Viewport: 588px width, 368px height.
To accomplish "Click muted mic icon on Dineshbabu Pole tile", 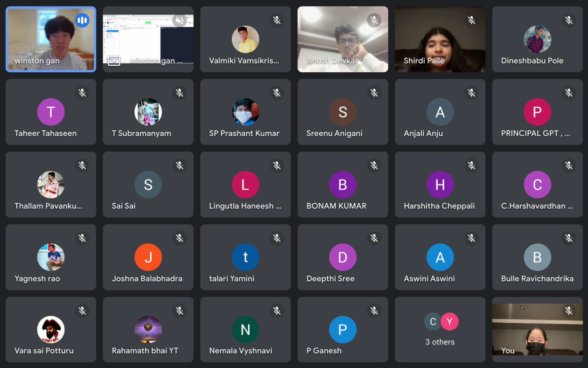I will pyautogui.click(x=569, y=20).
